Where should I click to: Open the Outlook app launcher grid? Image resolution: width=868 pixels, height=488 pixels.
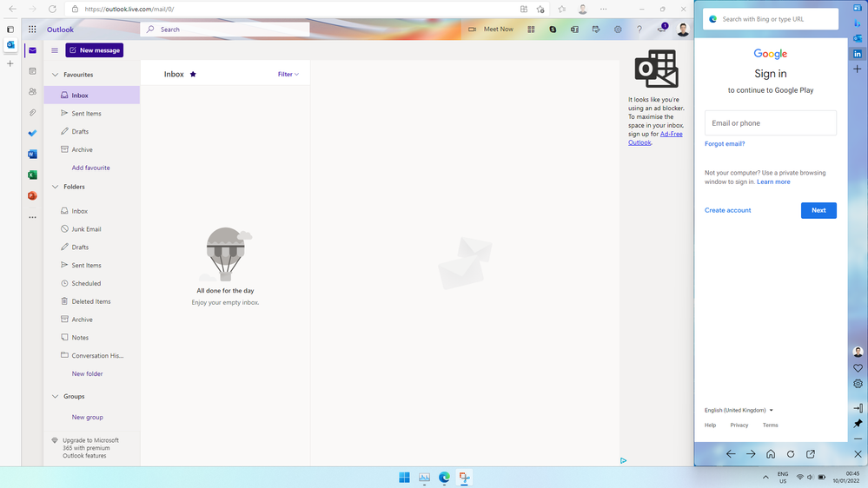point(32,30)
